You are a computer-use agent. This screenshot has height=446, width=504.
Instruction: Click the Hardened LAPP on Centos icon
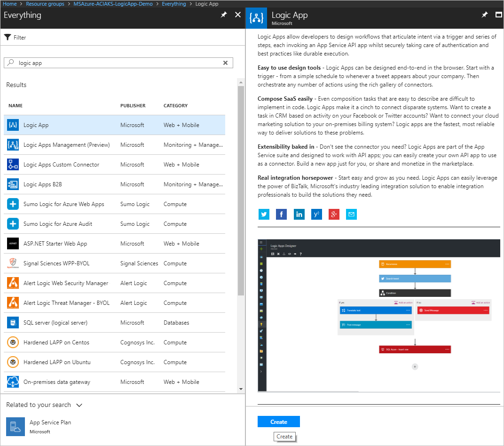pyautogui.click(x=13, y=342)
